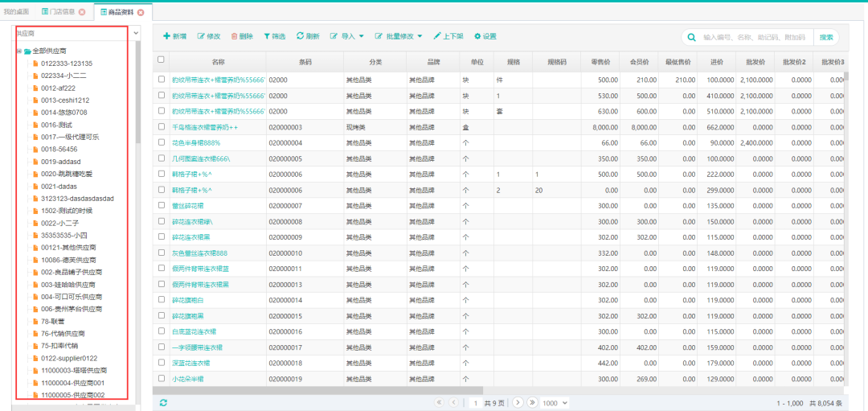Screen dimensions: 868x411
Task: Click the 删除 (delete) toolbar button
Action: click(x=242, y=36)
